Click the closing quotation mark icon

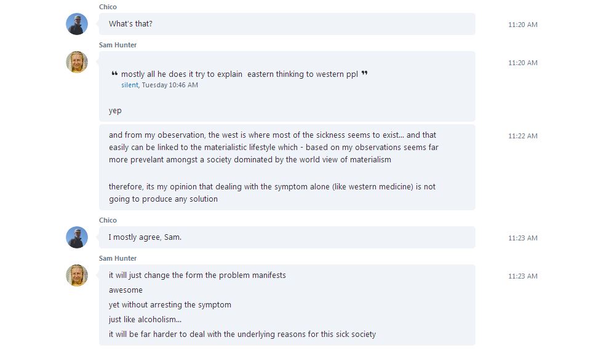[x=364, y=73]
